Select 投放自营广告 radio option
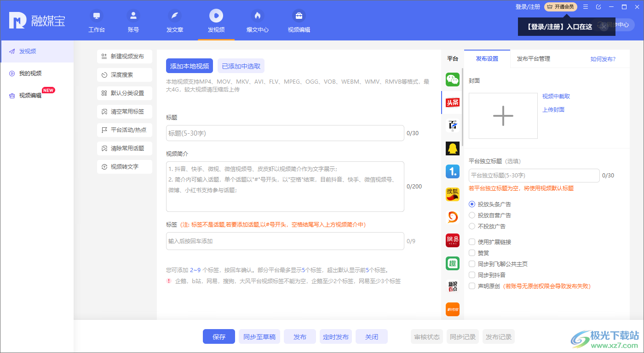 [472, 215]
